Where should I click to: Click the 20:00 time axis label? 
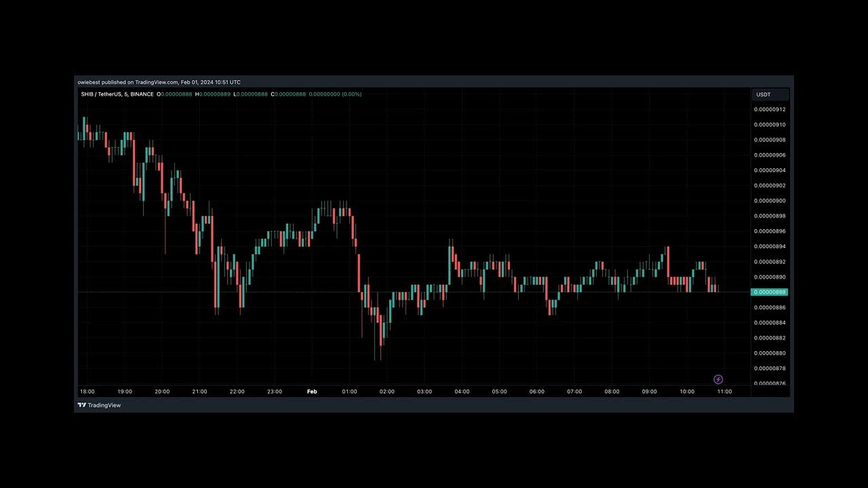coord(162,392)
